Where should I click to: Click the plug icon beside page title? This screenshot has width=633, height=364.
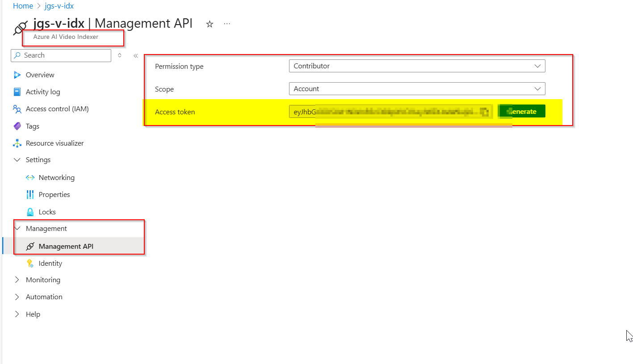20,28
